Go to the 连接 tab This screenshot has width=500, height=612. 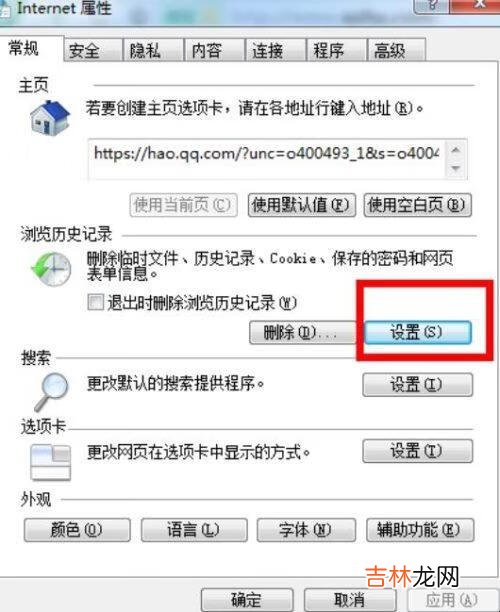(x=276, y=51)
